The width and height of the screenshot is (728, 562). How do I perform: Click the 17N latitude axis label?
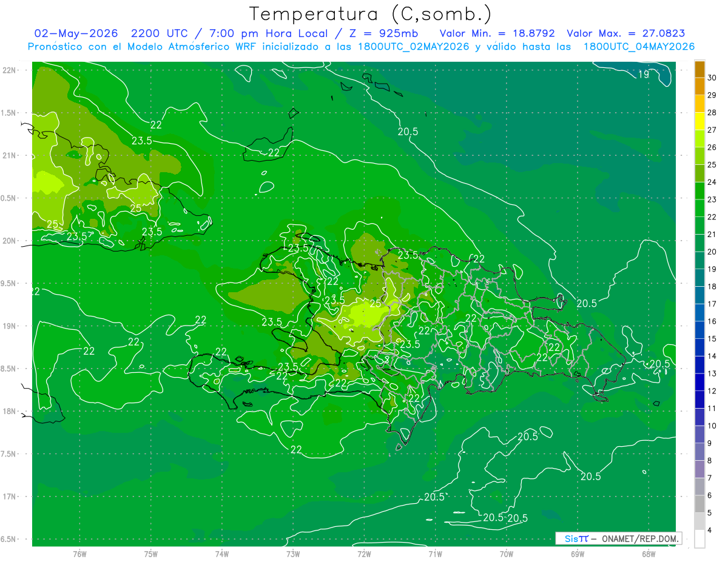pos(9,497)
